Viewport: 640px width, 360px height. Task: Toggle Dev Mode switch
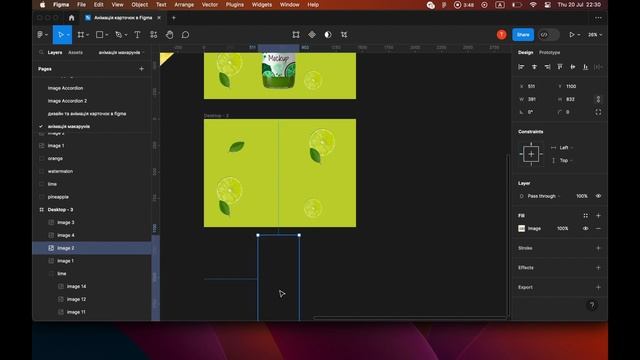point(549,35)
